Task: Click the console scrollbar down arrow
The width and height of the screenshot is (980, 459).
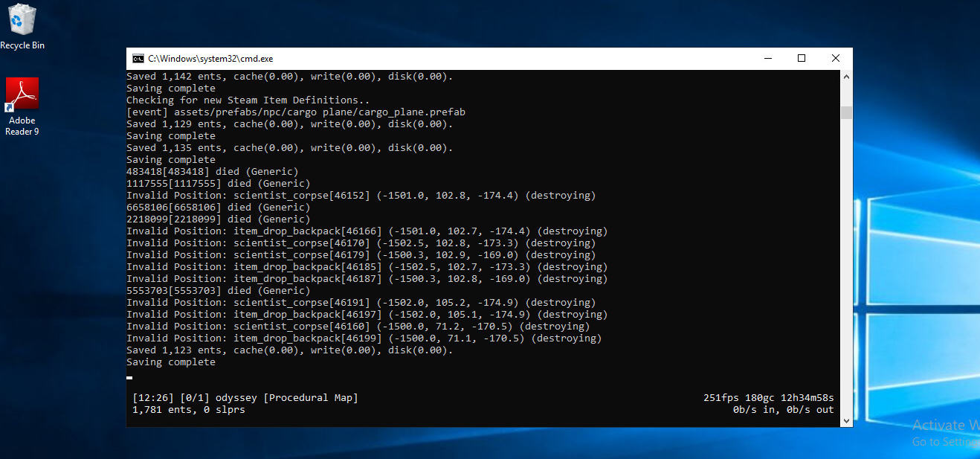Action: tap(846, 420)
